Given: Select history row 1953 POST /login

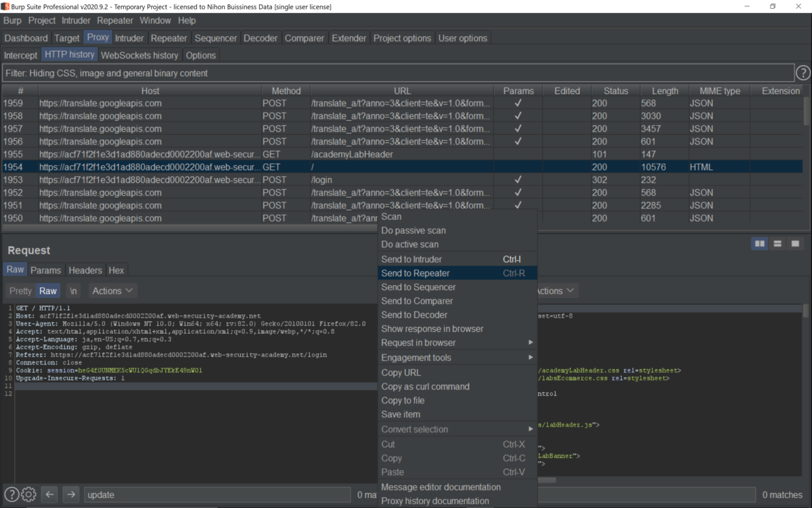Looking at the screenshot, I should pos(402,179).
